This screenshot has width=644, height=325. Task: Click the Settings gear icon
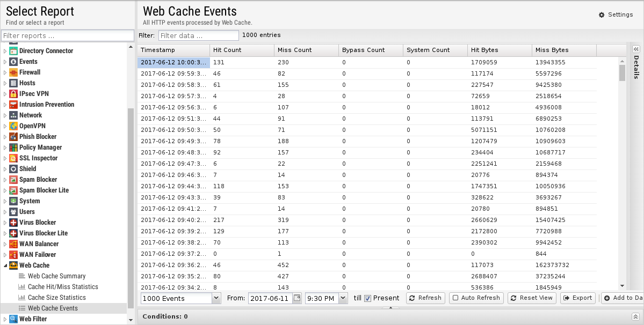click(x=602, y=15)
